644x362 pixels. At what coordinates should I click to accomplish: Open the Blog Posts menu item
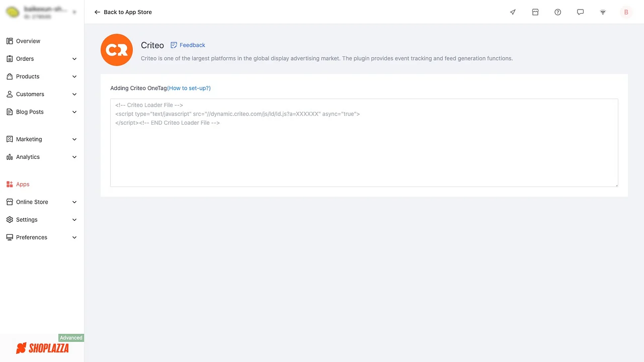pyautogui.click(x=29, y=112)
